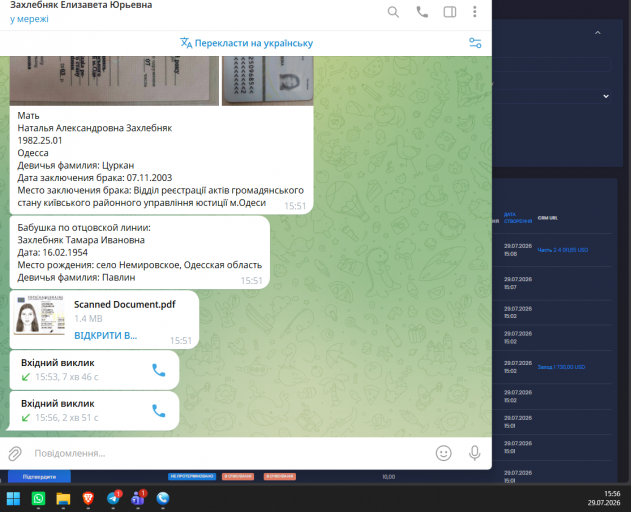Click the НЕ ПРОТЕРМІНОВАНО status badge
The image size is (631, 512).
[192, 477]
